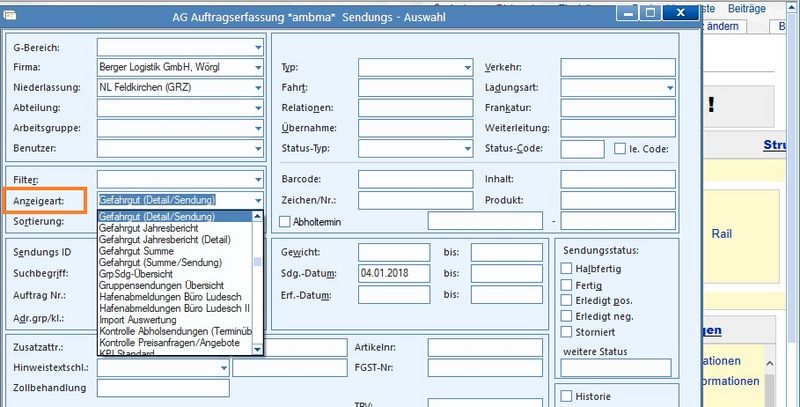Open the Status-Typ dropdown
Screen dimensions: 800x407
[x=468, y=149]
